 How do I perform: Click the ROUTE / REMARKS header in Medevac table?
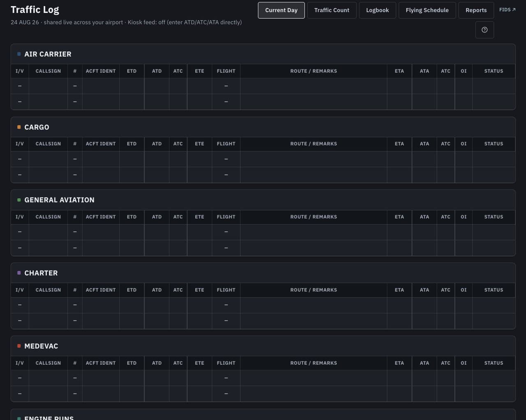point(314,363)
